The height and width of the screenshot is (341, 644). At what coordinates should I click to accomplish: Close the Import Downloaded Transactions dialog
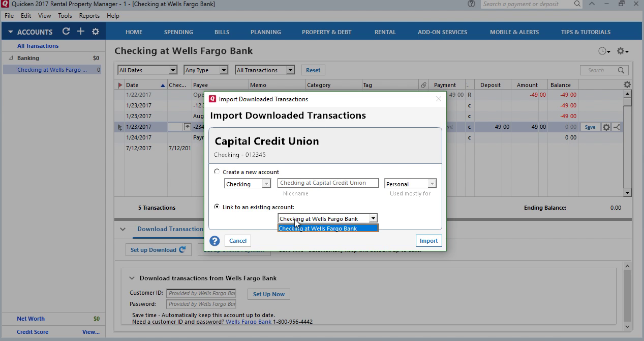[439, 99]
